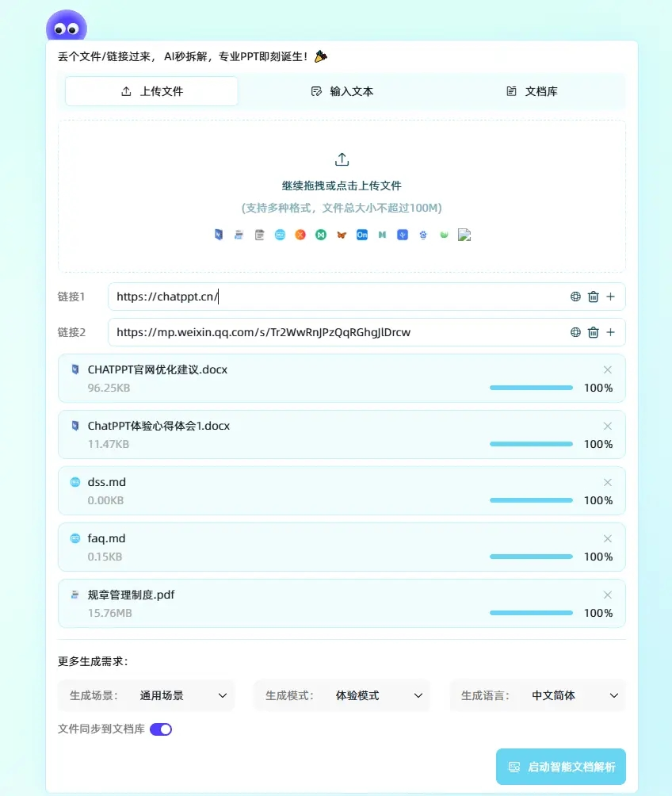
Task: Click the file name ChatPPT体验心得体会1.docx
Action: [x=158, y=426]
